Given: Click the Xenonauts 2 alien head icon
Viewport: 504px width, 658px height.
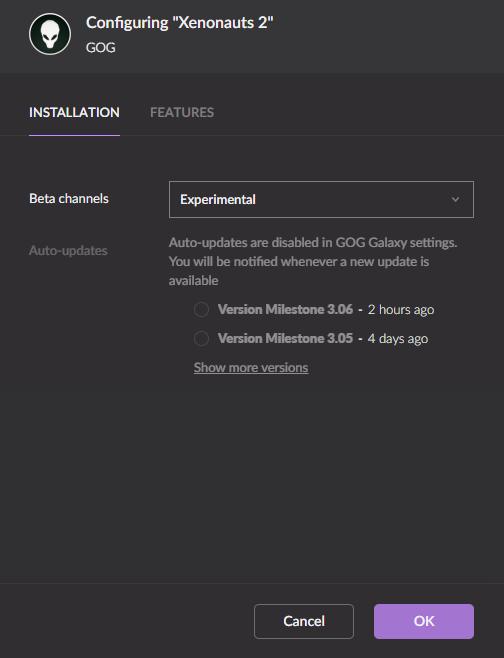Looking at the screenshot, I should pos(50,34).
